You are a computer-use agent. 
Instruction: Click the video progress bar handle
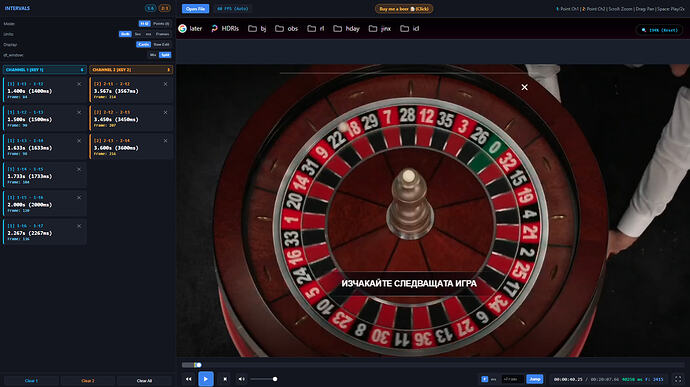(198, 365)
